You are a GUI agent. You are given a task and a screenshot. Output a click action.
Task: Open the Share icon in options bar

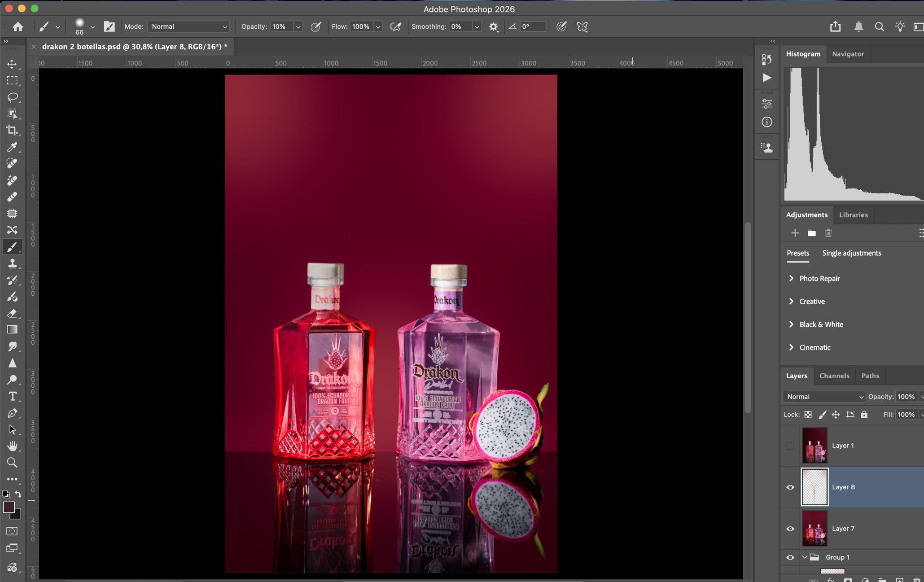pyautogui.click(x=835, y=26)
